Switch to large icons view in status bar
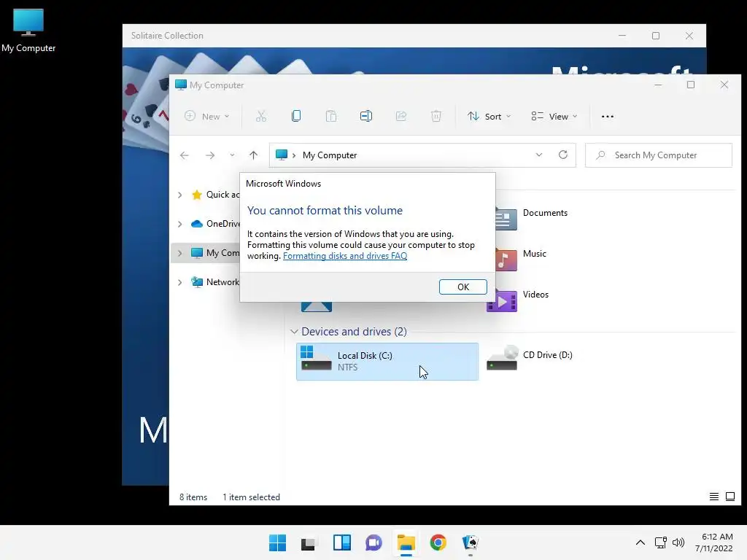This screenshot has width=747, height=560. (x=729, y=497)
